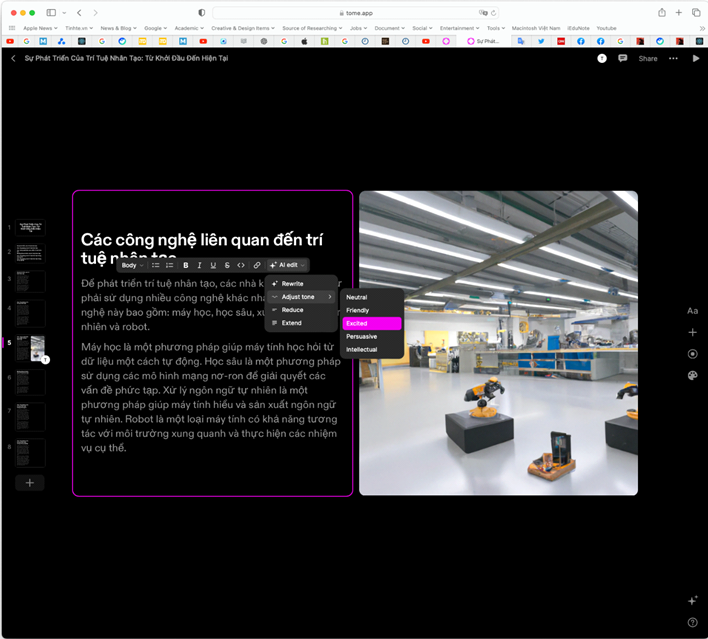Apply bulleted list formatting
Screen dimensions: 708x639
tap(155, 265)
